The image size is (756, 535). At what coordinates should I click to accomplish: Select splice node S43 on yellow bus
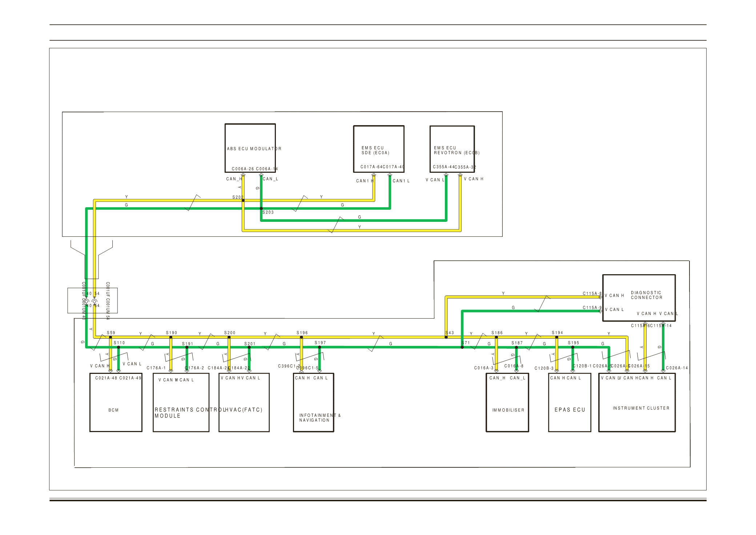pyautogui.click(x=446, y=337)
